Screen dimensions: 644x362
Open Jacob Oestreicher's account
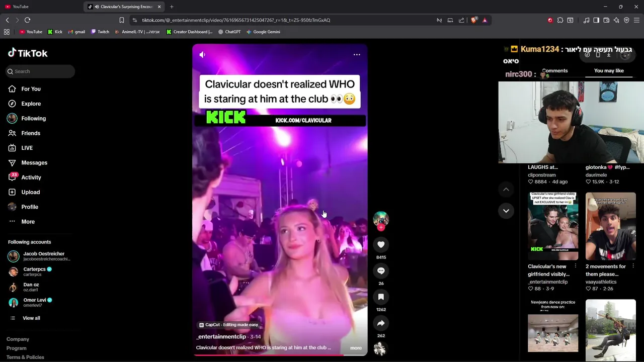(39, 256)
